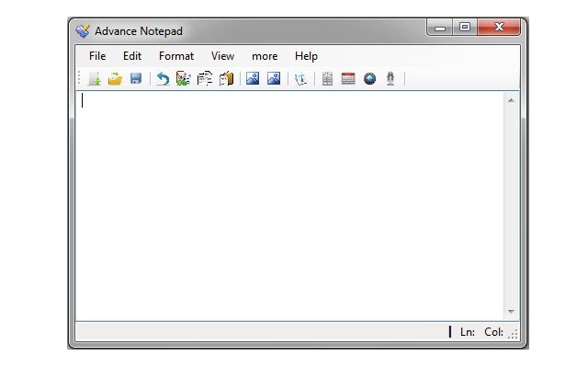Undo the last action with blue arrow icon
The image size is (588, 368).
(163, 79)
